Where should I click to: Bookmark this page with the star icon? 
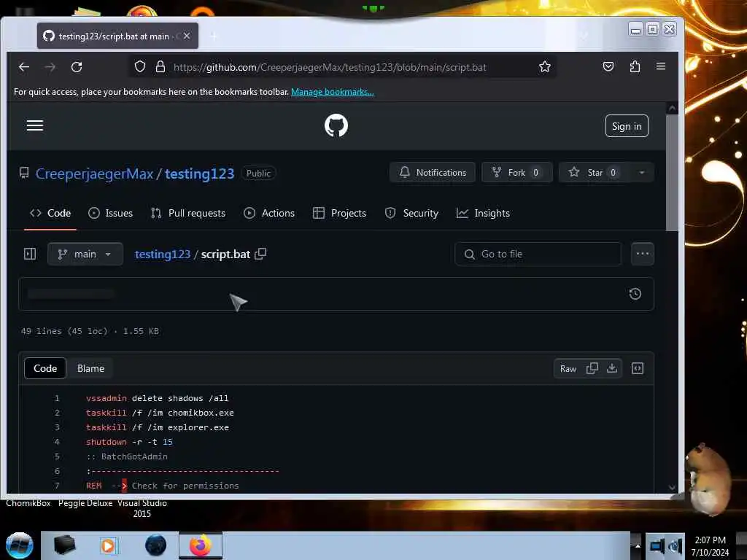click(x=544, y=66)
